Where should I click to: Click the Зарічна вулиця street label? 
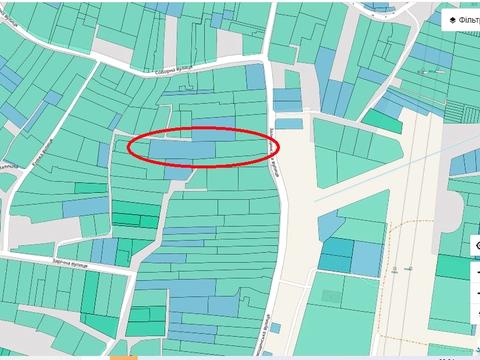(70, 263)
